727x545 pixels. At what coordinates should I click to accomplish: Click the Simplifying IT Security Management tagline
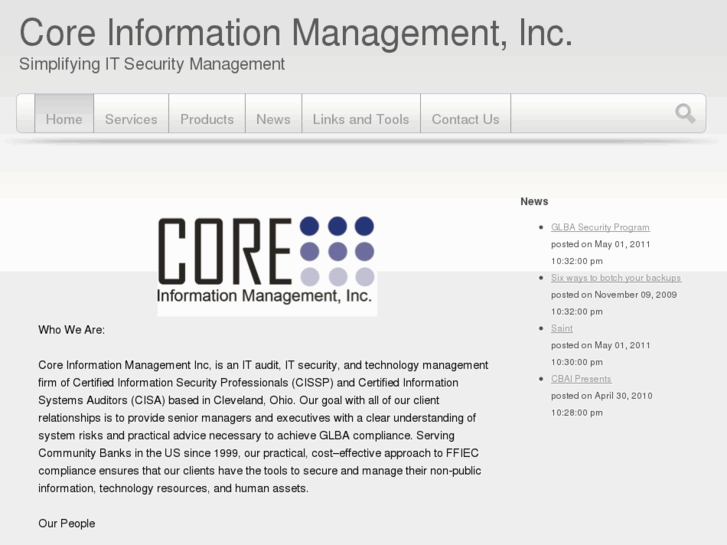click(152, 64)
